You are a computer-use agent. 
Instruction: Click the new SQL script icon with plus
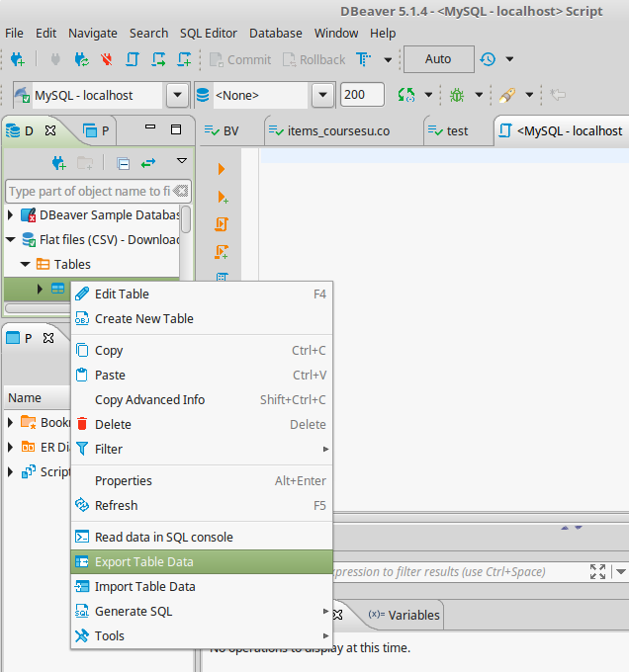point(184,59)
